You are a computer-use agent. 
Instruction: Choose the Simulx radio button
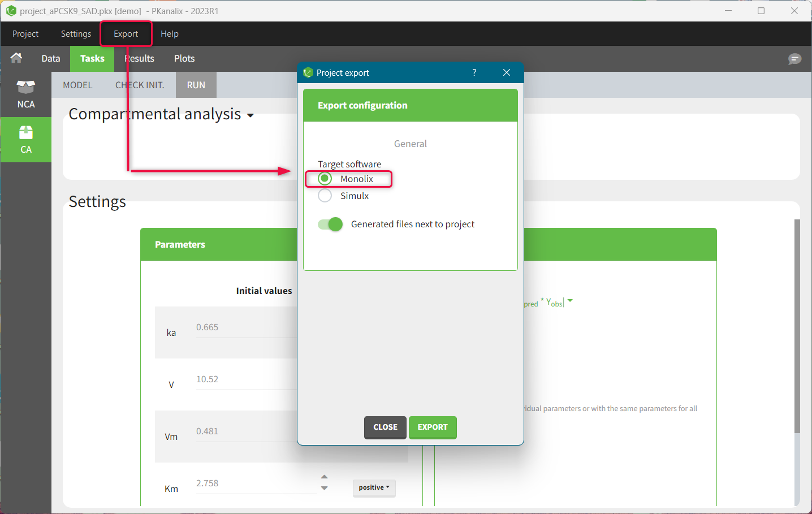(325, 196)
